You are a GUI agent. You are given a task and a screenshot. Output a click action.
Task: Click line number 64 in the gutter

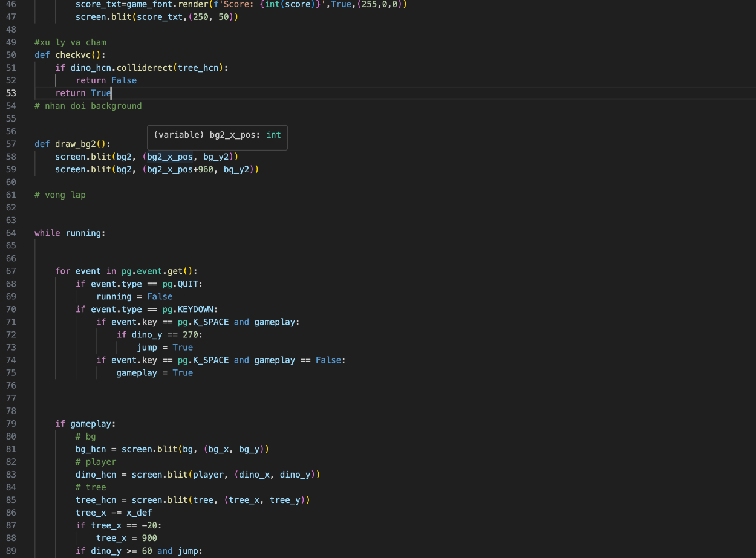(11, 233)
